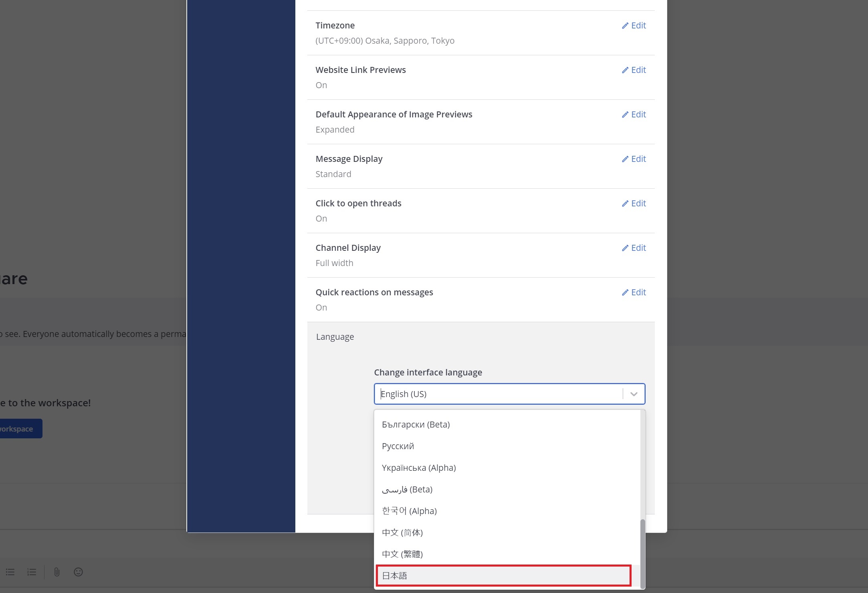Edit Click to open threads setting
The height and width of the screenshot is (593, 868).
pos(634,204)
